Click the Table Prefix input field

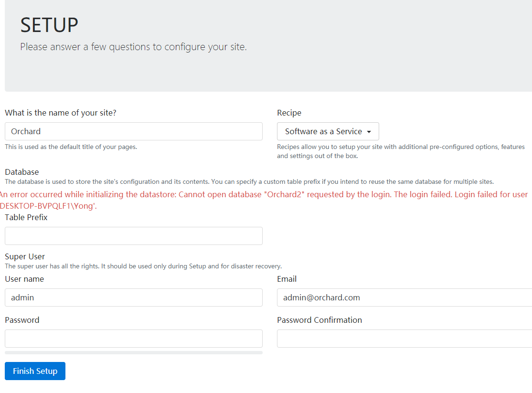(134, 236)
